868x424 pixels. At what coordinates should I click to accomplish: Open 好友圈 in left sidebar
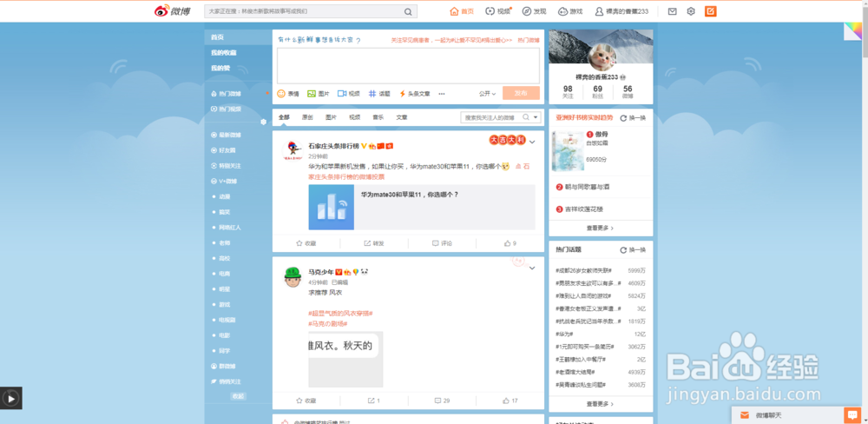[x=224, y=150]
